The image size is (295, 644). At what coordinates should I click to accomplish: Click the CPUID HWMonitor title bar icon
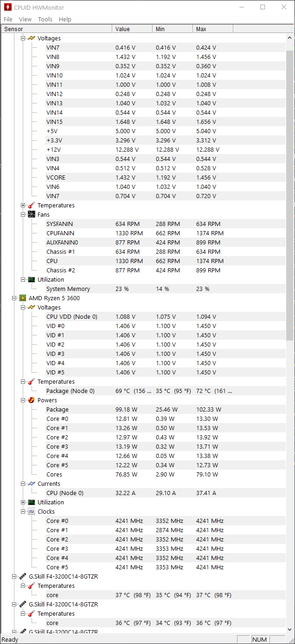tap(7, 7)
